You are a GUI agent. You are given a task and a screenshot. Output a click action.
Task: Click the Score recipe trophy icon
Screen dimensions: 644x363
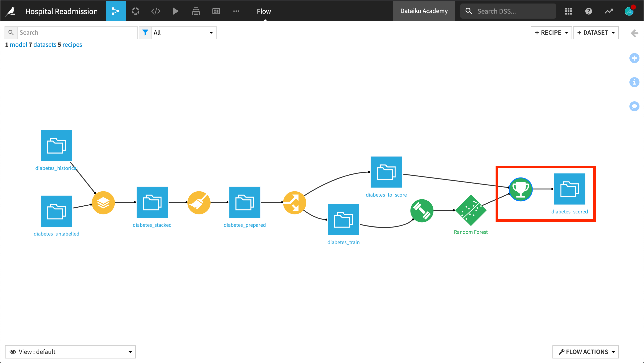(520, 189)
